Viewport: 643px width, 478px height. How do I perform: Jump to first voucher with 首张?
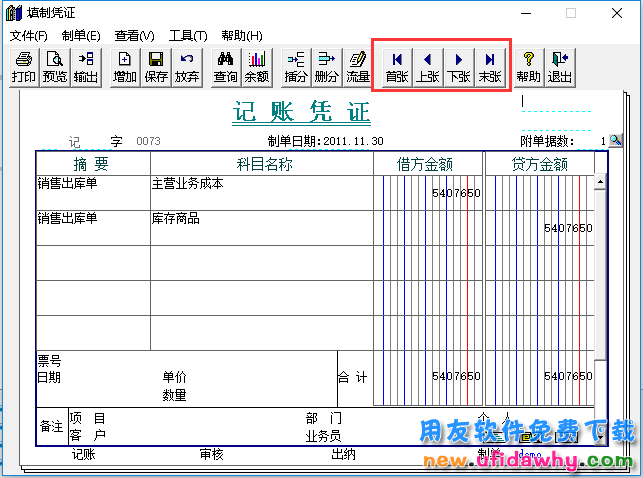(x=397, y=67)
